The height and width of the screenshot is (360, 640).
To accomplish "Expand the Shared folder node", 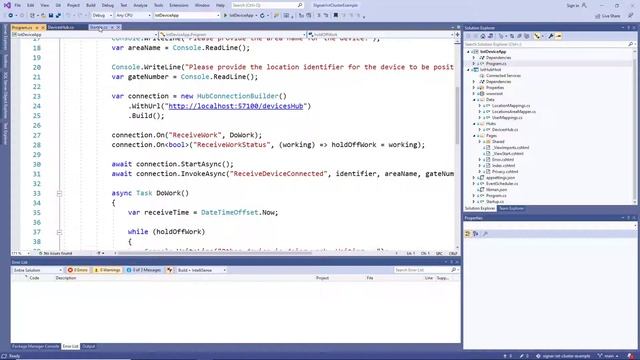I will (480, 142).
